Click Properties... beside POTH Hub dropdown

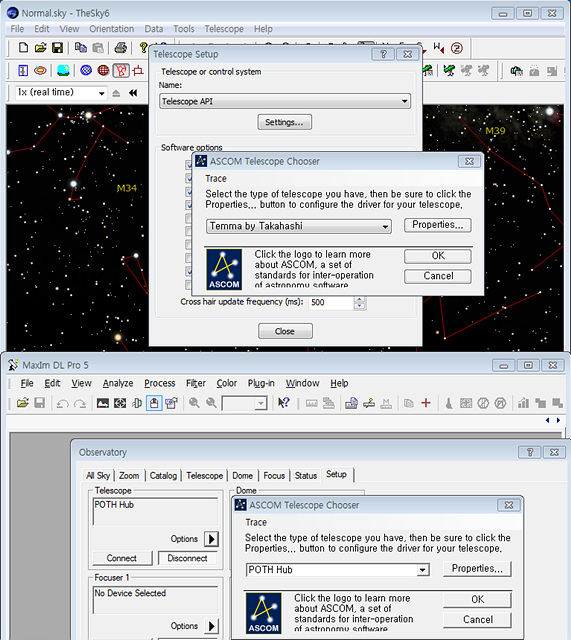click(x=477, y=569)
